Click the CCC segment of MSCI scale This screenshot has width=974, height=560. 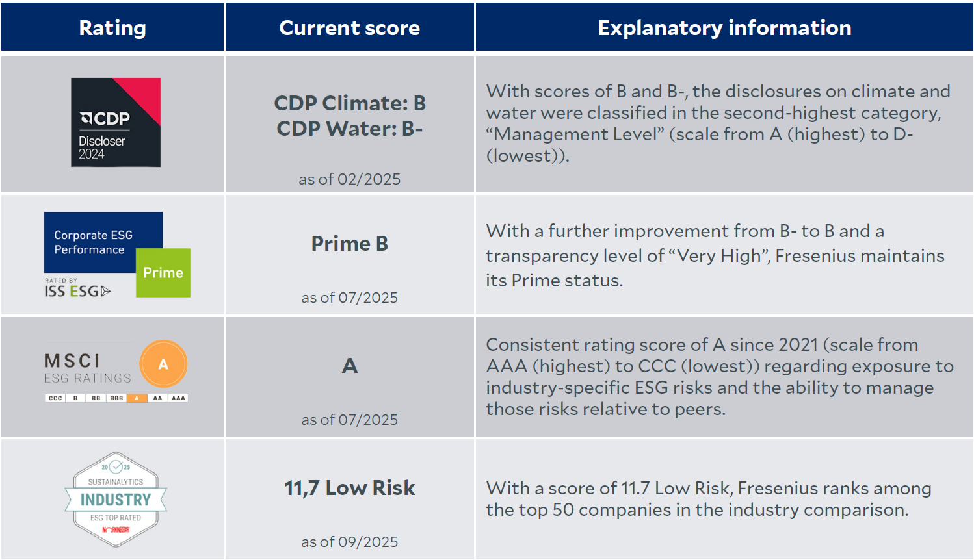(55, 398)
